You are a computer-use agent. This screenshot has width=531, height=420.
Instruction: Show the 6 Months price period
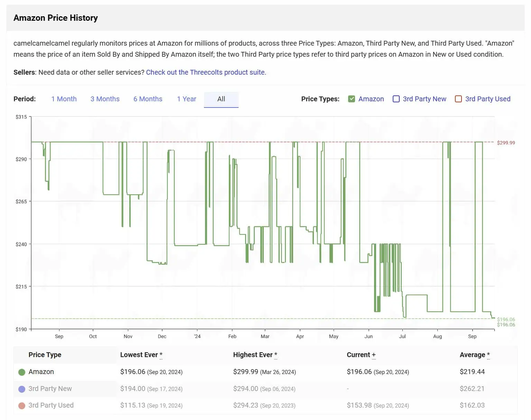(x=148, y=99)
